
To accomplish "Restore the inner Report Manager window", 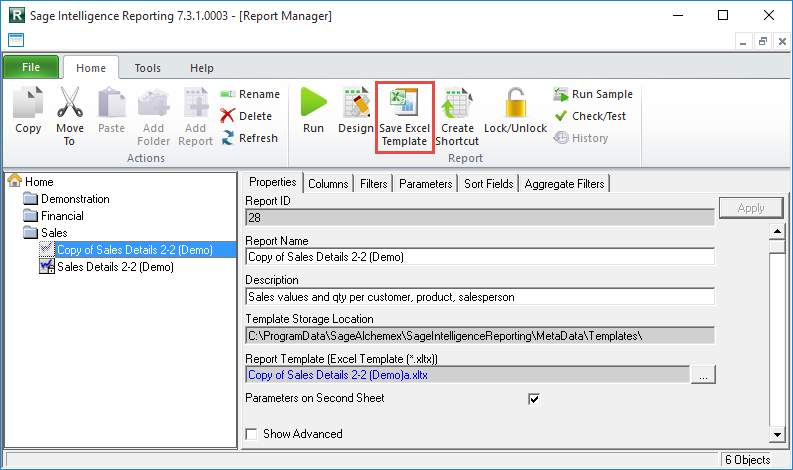I will [763, 41].
